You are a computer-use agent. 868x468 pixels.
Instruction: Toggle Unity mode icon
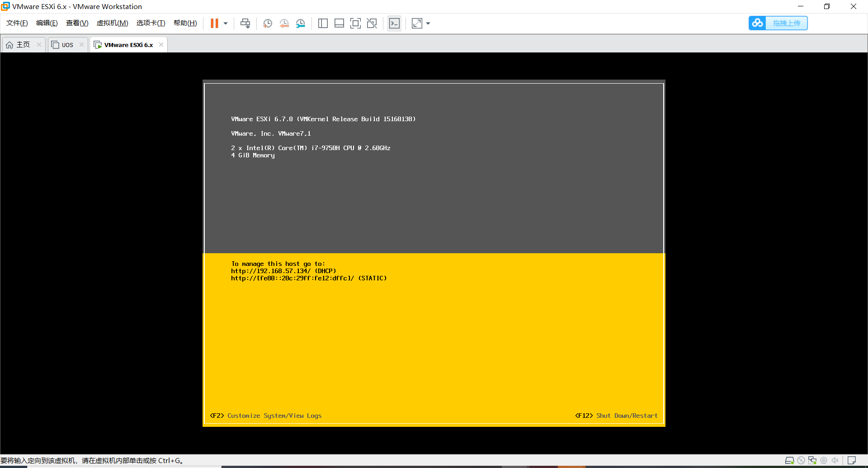(372, 23)
